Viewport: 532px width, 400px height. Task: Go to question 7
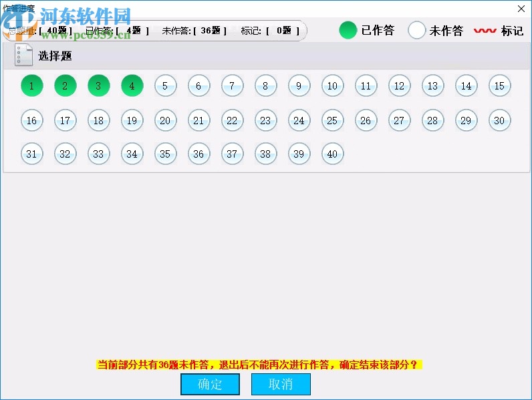pos(233,85)
